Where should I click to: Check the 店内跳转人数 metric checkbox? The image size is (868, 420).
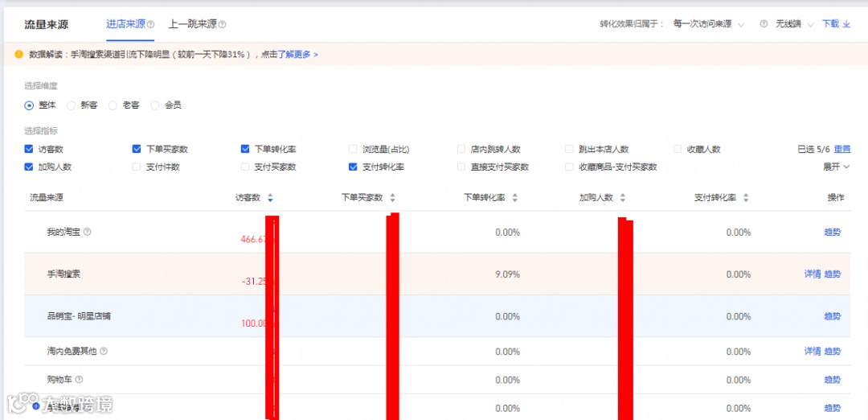pyautogui.click(x=461, y=149)
